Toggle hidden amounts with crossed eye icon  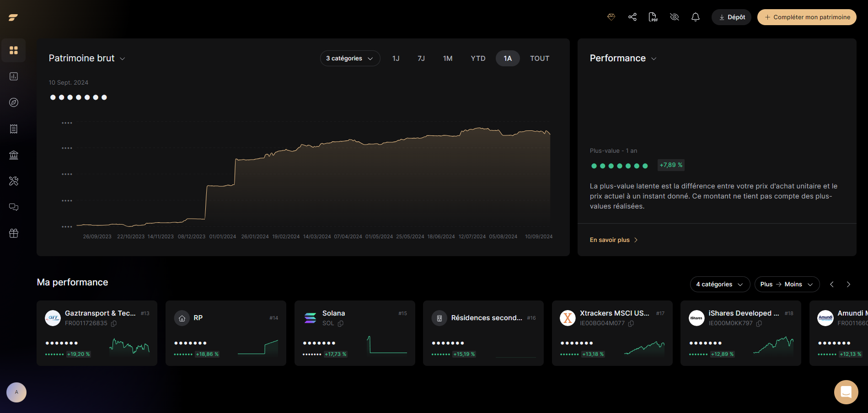pos(674,17)
